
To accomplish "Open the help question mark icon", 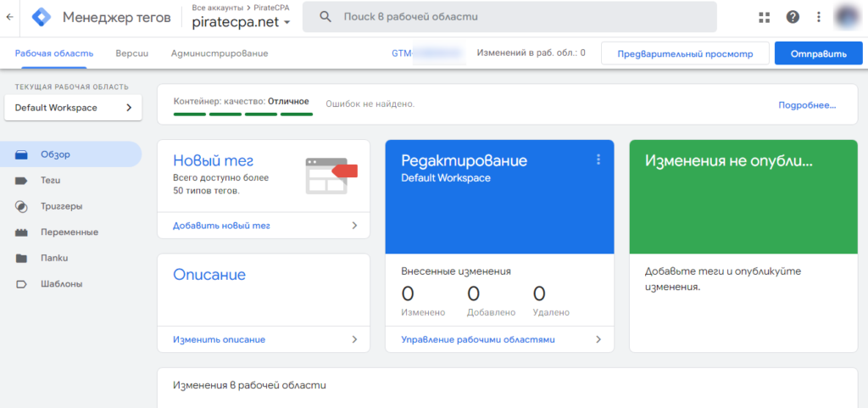I will (x=793, y=17).
